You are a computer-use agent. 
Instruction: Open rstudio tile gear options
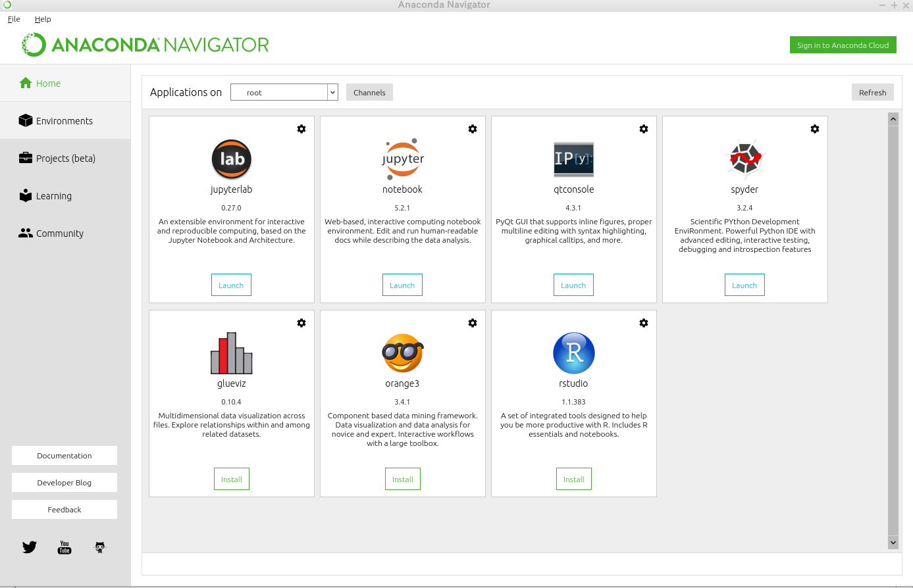[x=644, y=323]
